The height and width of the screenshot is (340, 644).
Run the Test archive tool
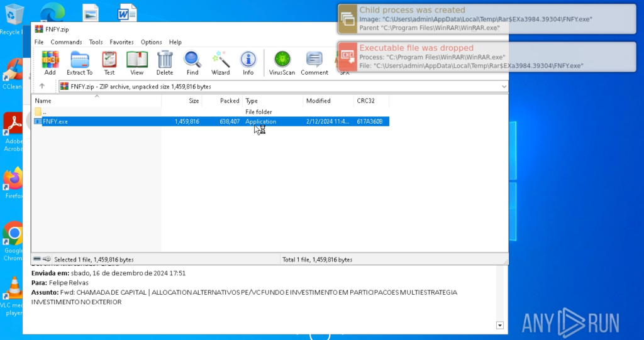click(x=109, y=63)
